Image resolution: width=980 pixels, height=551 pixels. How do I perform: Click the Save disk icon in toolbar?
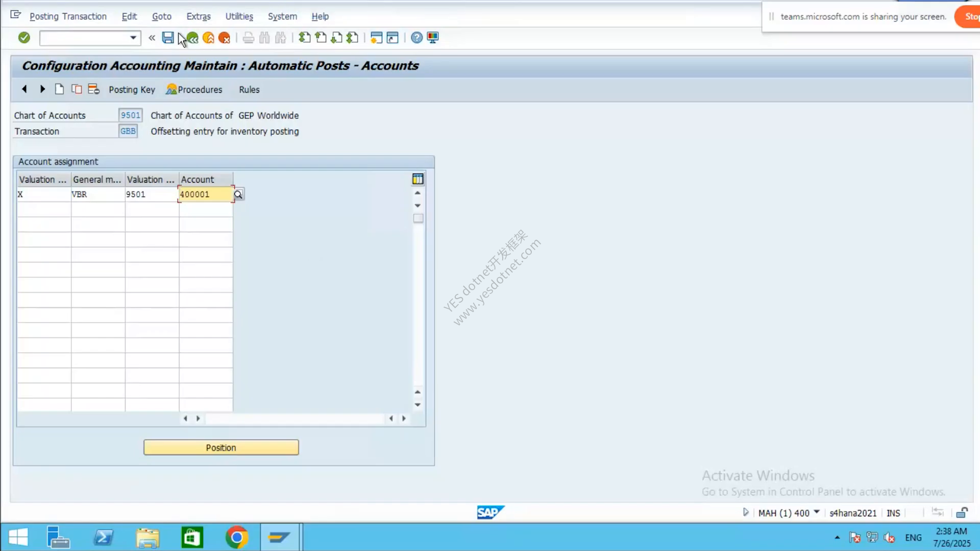tap(167, 38)
